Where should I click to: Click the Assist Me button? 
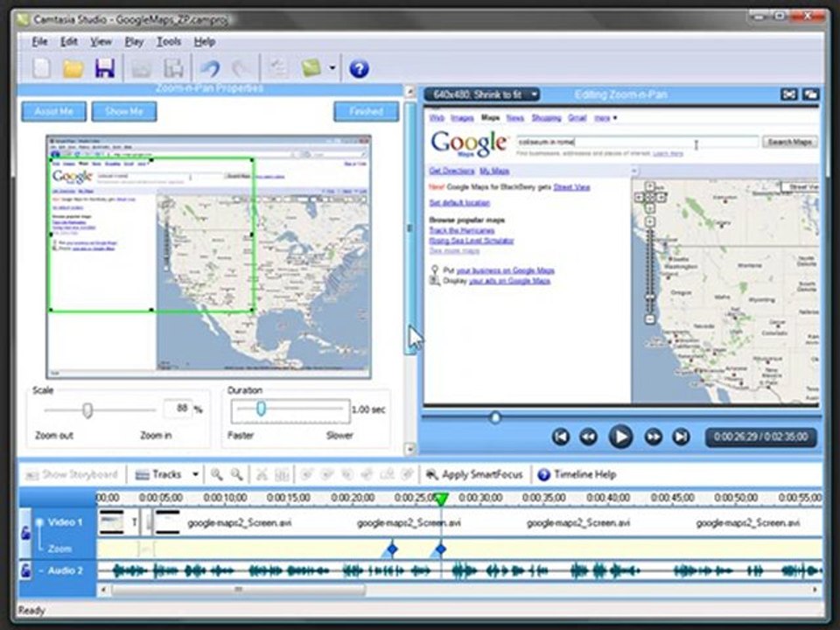click(53, 111)
